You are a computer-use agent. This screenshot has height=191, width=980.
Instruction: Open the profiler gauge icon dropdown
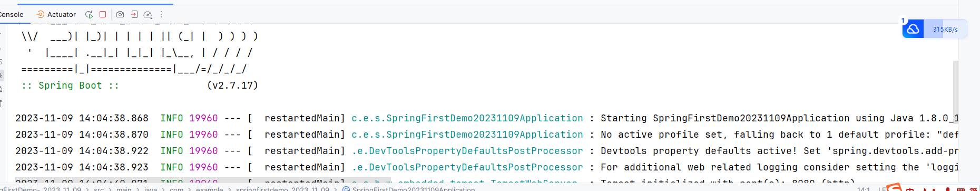[x=148, y=15]
